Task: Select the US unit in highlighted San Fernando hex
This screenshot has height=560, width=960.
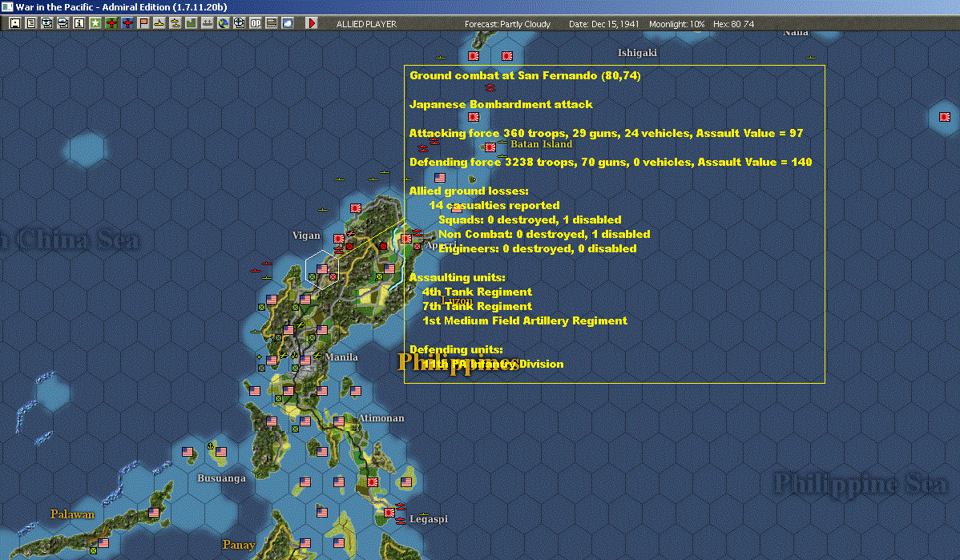Action: click(x=322, y=268)
